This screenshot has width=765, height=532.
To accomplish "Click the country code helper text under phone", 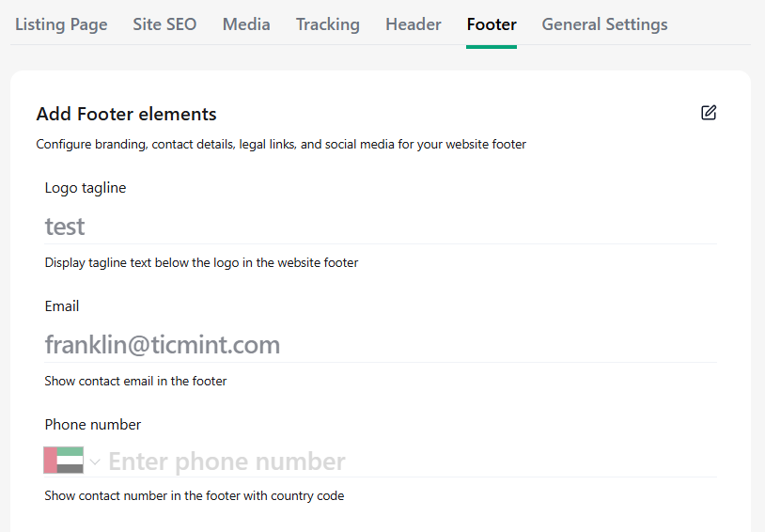I will click(x=195, y=496).
